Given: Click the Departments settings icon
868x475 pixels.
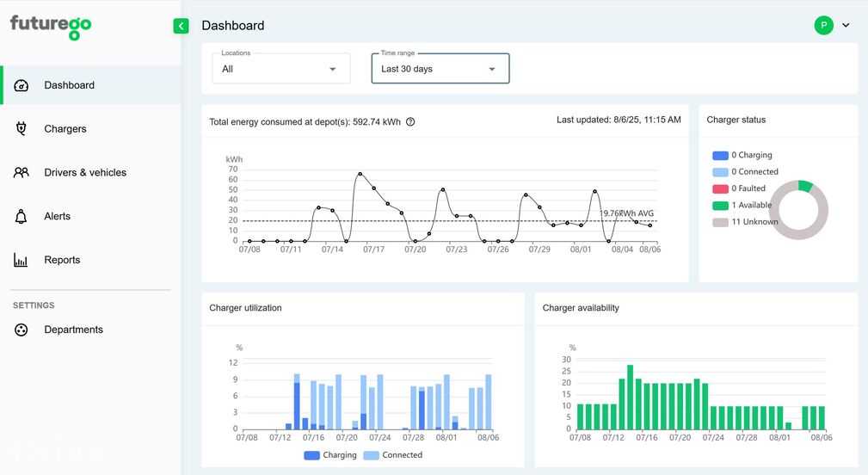Looking at the screenshot, I should (x=22, y=330).
